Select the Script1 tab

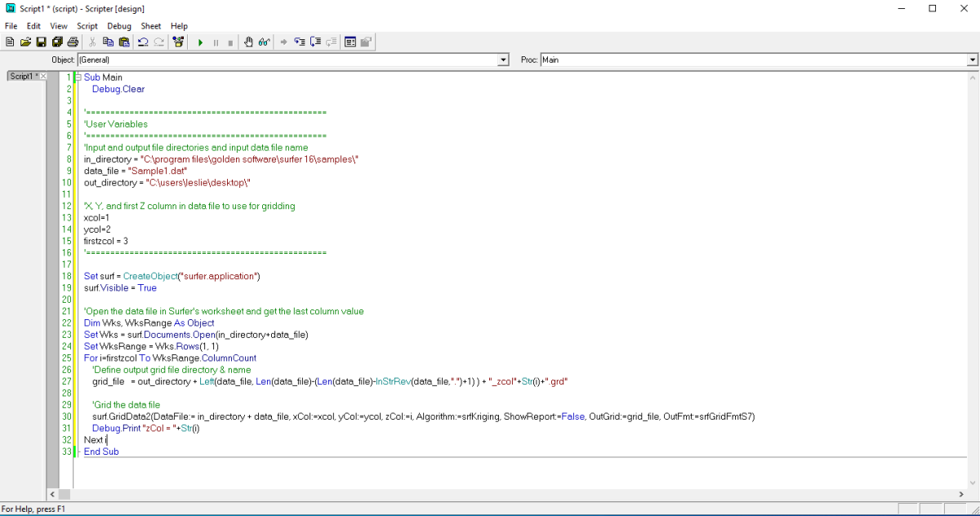tap(21, 75)
